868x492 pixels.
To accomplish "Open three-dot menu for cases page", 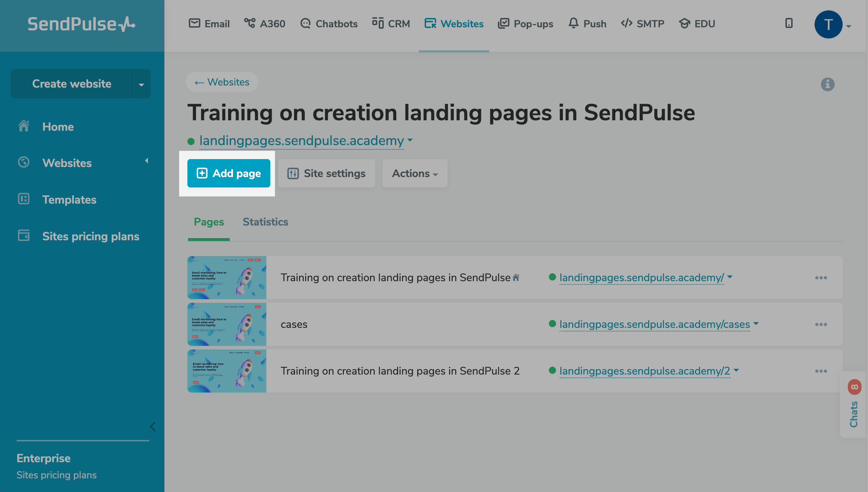I will coord(821,324).
